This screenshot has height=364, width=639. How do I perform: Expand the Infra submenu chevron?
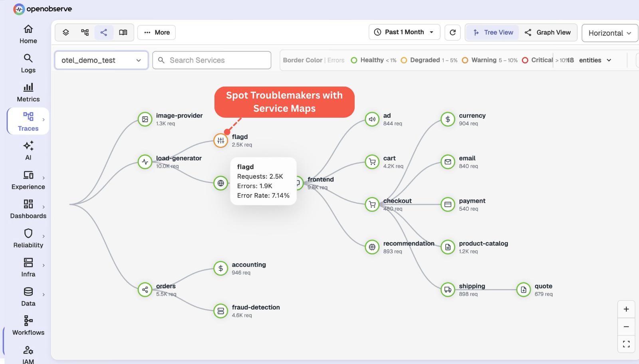point(44,265)
